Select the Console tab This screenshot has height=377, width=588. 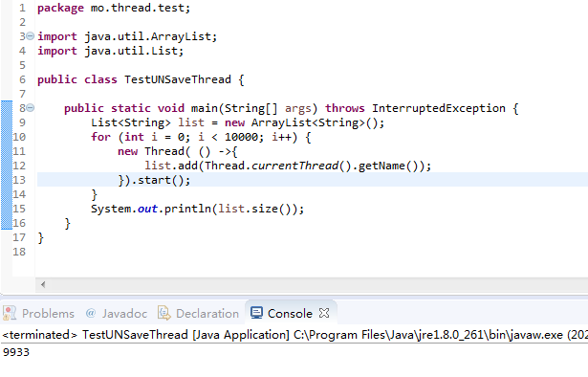pos(290,313)
